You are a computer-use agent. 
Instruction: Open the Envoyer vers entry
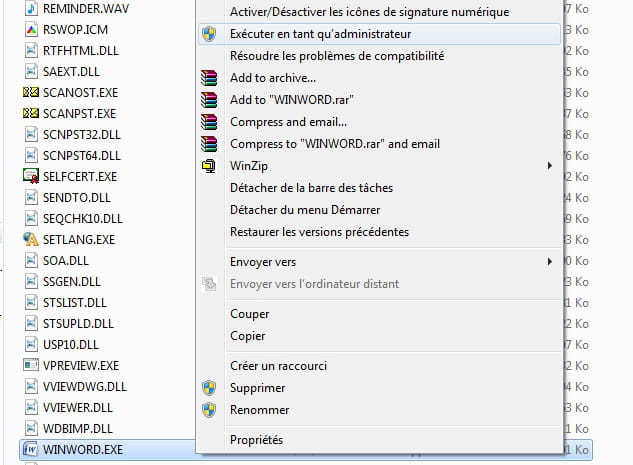tap(379, 262)
